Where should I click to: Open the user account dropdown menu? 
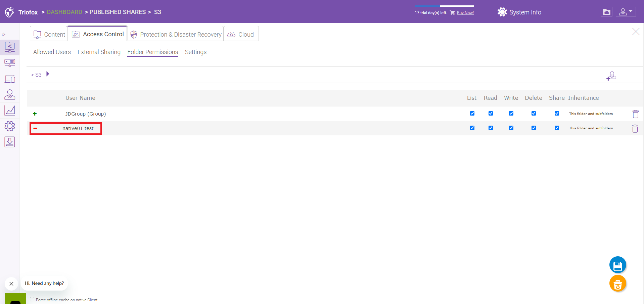[x=626, y=12]
